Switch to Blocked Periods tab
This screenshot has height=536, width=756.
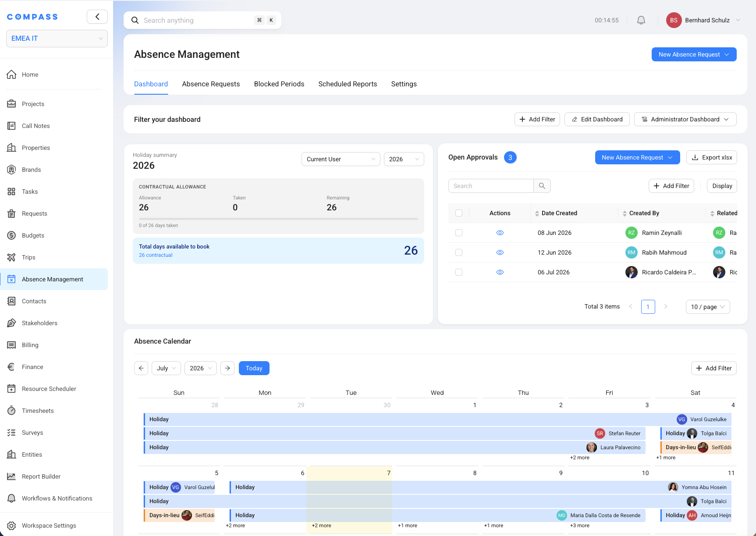(279, 84)
